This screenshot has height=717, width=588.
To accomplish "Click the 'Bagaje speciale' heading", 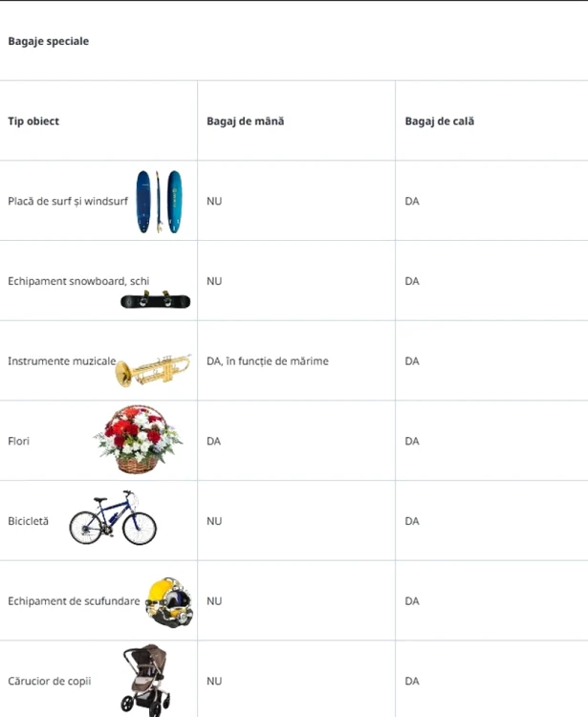I will point(49,41).
